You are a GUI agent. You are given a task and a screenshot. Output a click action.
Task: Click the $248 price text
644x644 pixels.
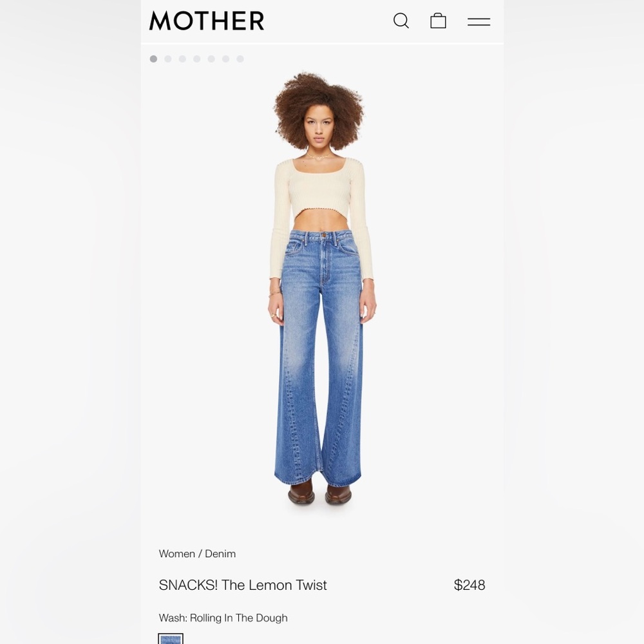469,585
